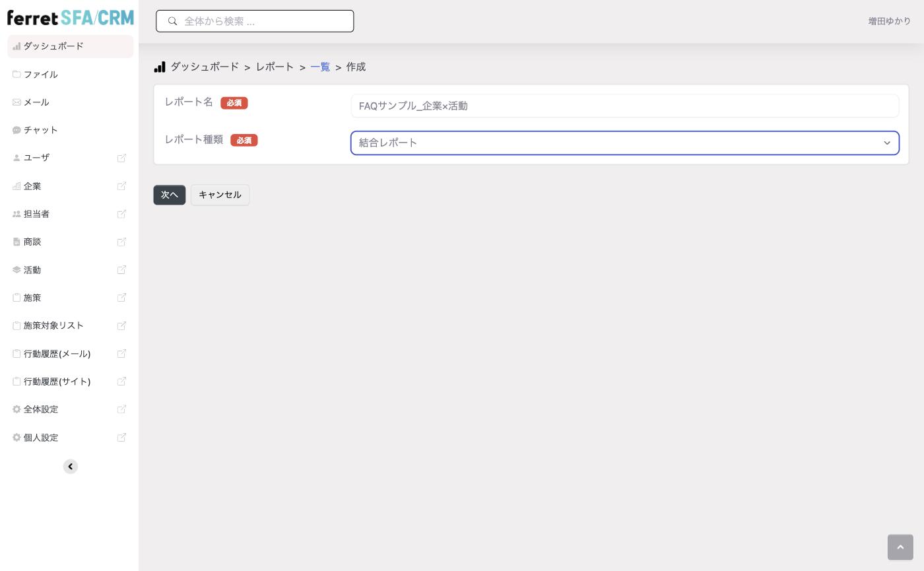Click the 全体から検索 search box
The height and width of the screenshot is (571, 924).
coord(255,21)
